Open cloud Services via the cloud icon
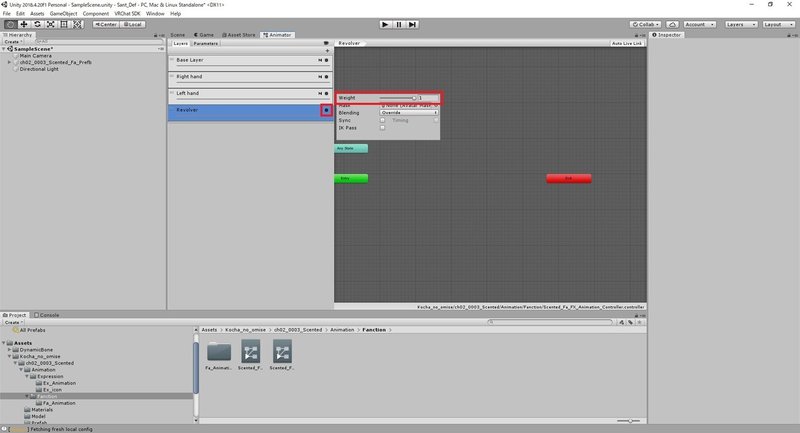 [x=672, y=24]
